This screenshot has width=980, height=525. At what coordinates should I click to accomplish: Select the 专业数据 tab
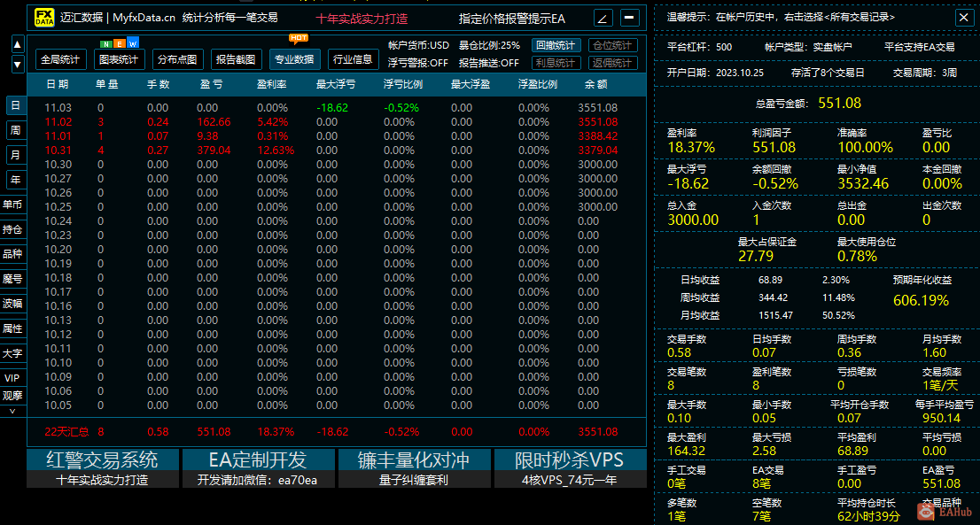click(x=294, y=59)
